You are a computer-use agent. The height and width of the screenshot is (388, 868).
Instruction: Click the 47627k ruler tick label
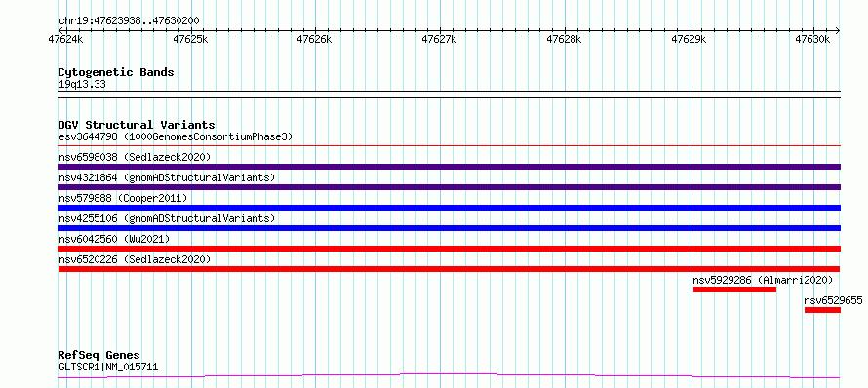coord(440,39)
